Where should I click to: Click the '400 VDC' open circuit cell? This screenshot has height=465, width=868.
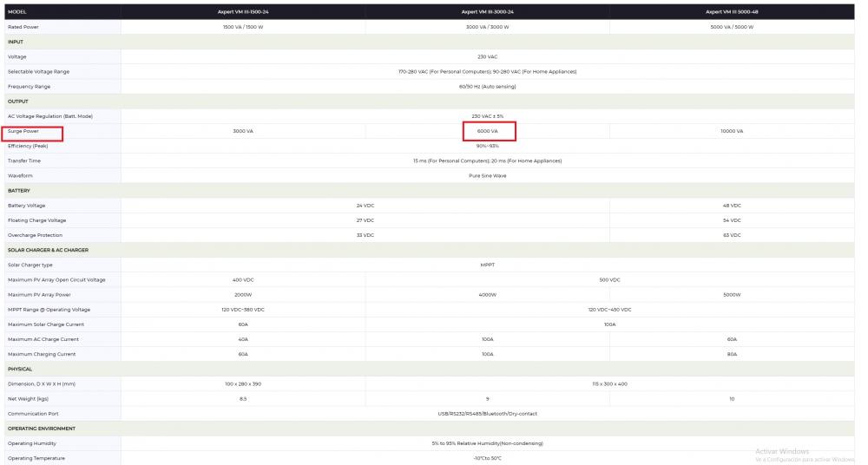pyautogui.click(x=243, y=279)
